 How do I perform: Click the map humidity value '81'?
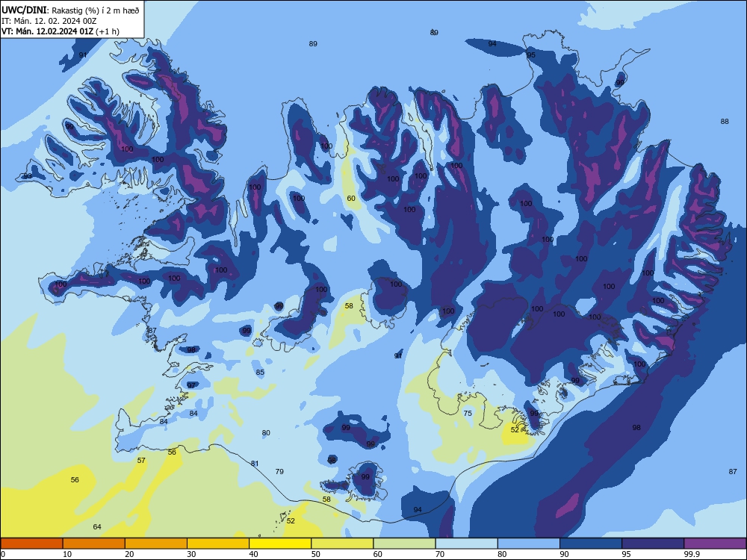pyautogui.click(x=255, y=464)
